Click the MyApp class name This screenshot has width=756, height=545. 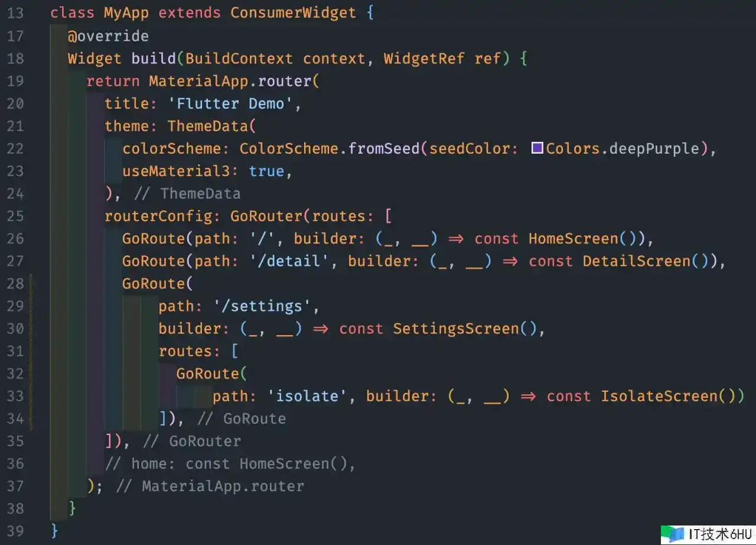tap(126, 13)
